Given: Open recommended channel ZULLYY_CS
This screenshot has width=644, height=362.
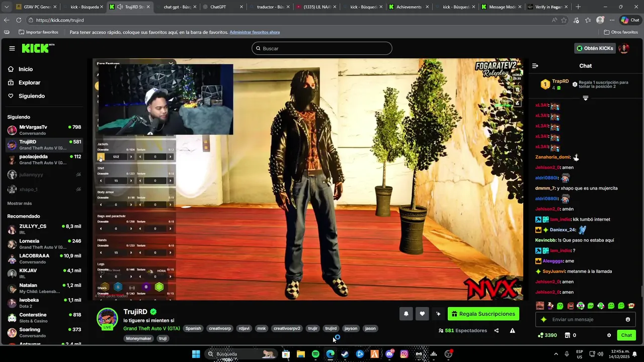Looking at the screenshot, I should (x=44, y=229).
